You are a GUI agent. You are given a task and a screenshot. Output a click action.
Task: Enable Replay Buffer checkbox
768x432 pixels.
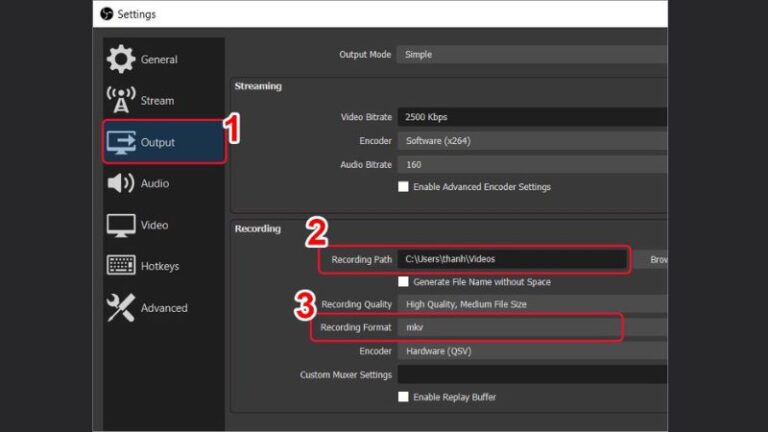coord(404,397)
